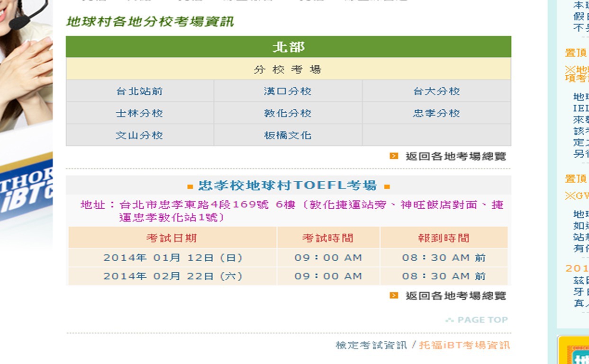The width and height of the screenshot is (589, 364).
Task: Click the headset woman banner image
Action: (x=26, y=123)
